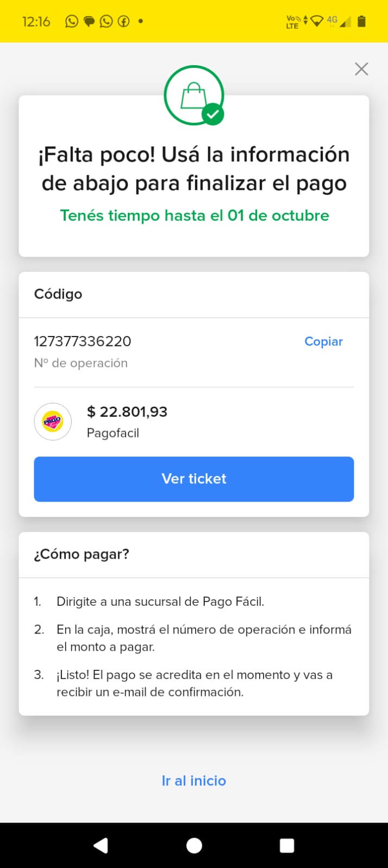Copy the operation number with Copiar
Image resolution: width=388 pixels, height=868 pixels.
point(323,341)
